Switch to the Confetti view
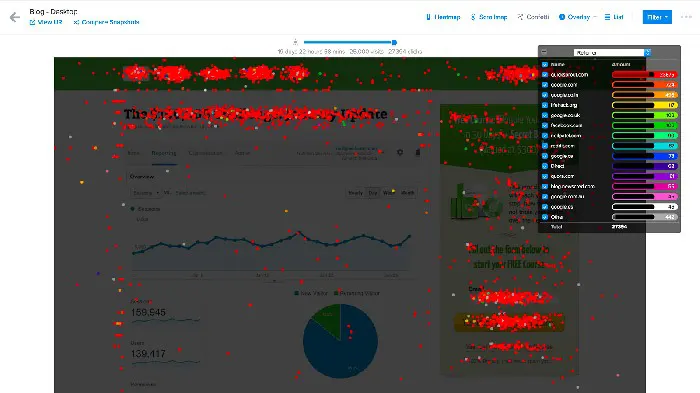Viewport: 700px width, 393px height. (x=533, y=17)
